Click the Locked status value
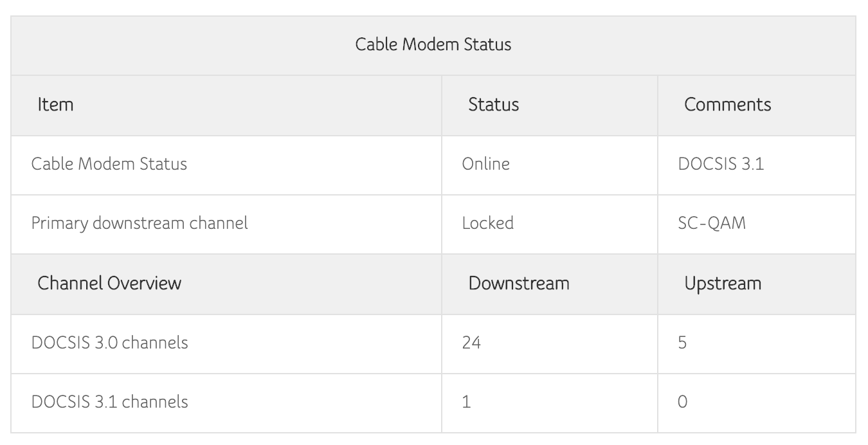The height and width of the screenshot is (445, 868). (x=487, y=223)
